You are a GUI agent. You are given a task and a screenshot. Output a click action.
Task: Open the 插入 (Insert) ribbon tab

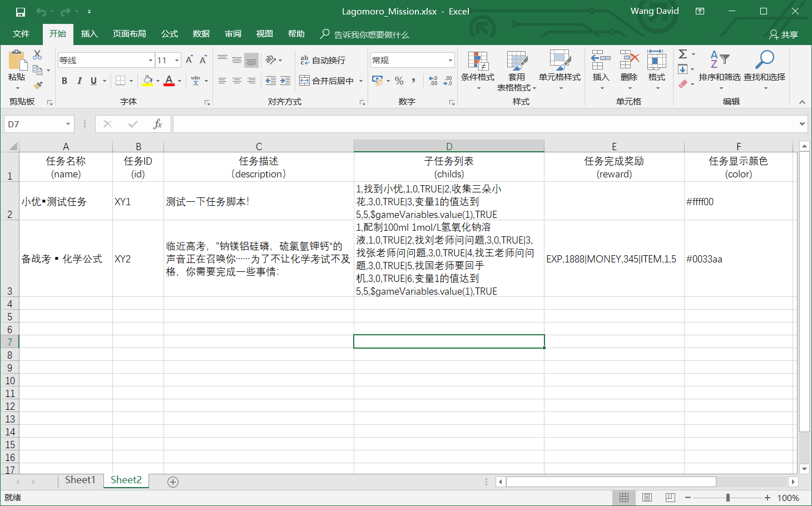pyautogui.click(x=89, y=34)
